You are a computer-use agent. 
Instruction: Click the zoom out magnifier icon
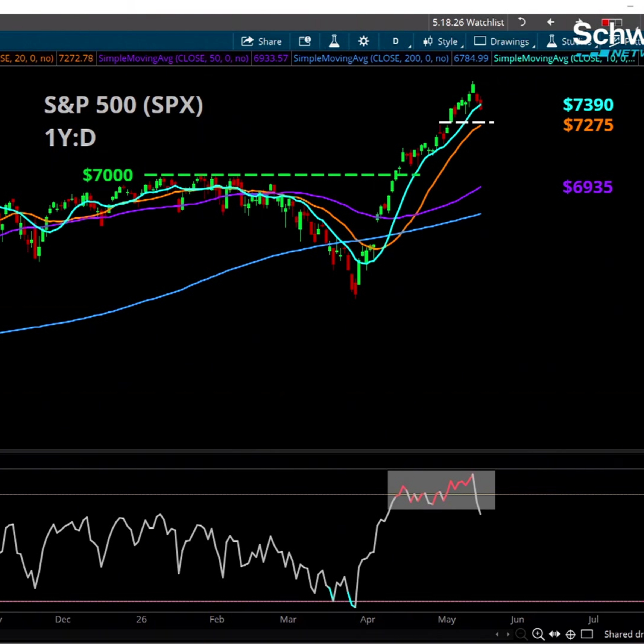tap(521, 634)
